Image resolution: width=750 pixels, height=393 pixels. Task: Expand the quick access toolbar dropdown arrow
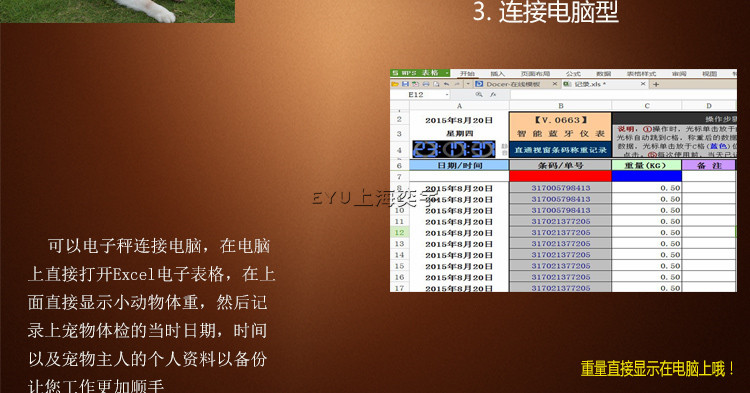click(468, 84)
